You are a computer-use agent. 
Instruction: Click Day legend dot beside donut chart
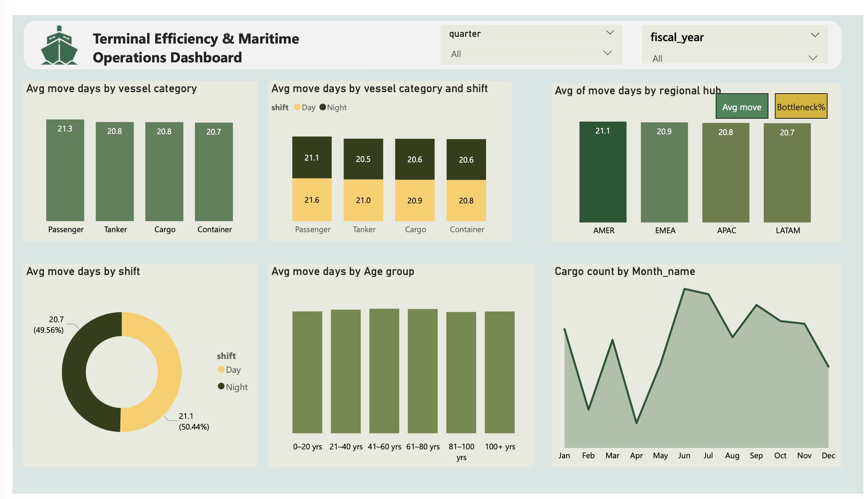[221, 369]
